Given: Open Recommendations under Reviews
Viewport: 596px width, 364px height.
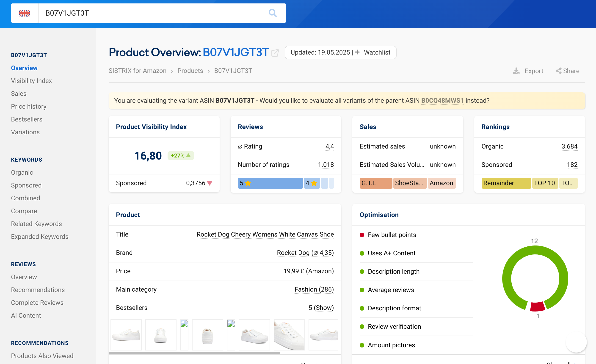Looking at the screenshot, I should point(38,290).
